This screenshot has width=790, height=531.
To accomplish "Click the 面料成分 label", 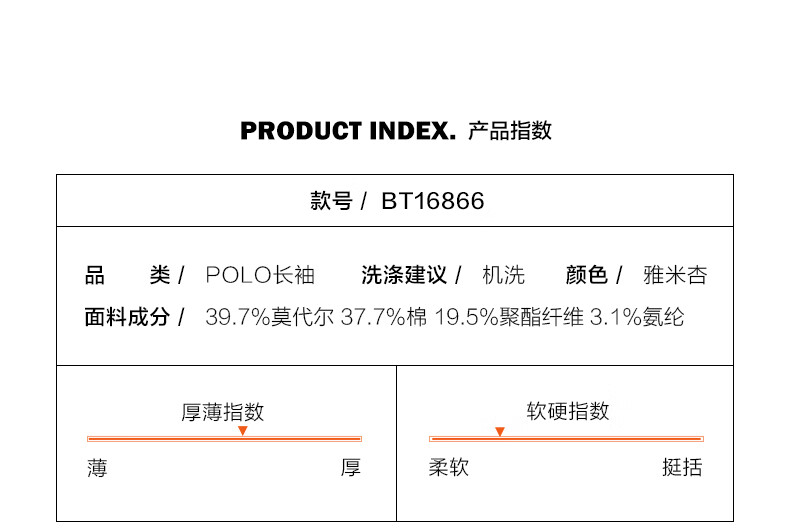I will 127,317.
